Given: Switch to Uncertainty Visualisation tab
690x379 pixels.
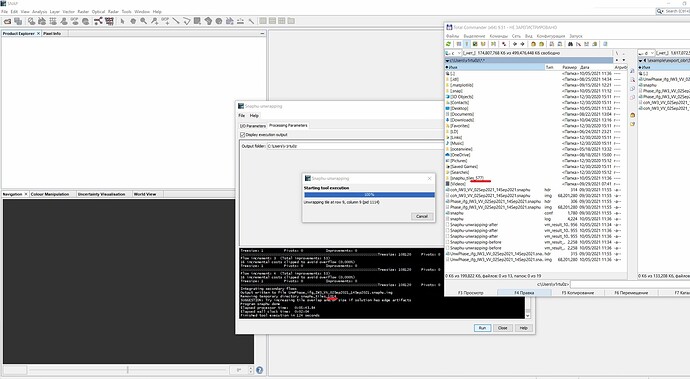Looking at the screenshot, I should (x=102, y=194).
